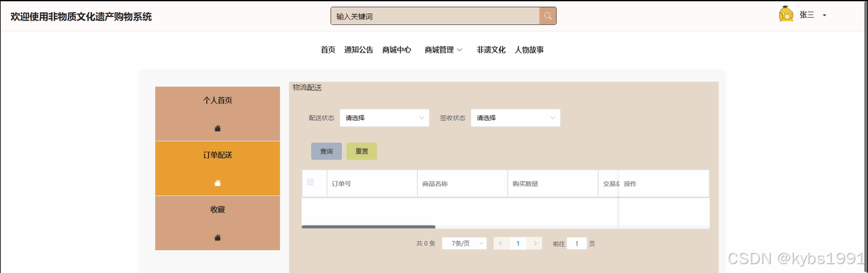Click the 物流配送 panel heading
This screenshot has width=868, height=273.
pyautogui.click(x=307, y=88)
